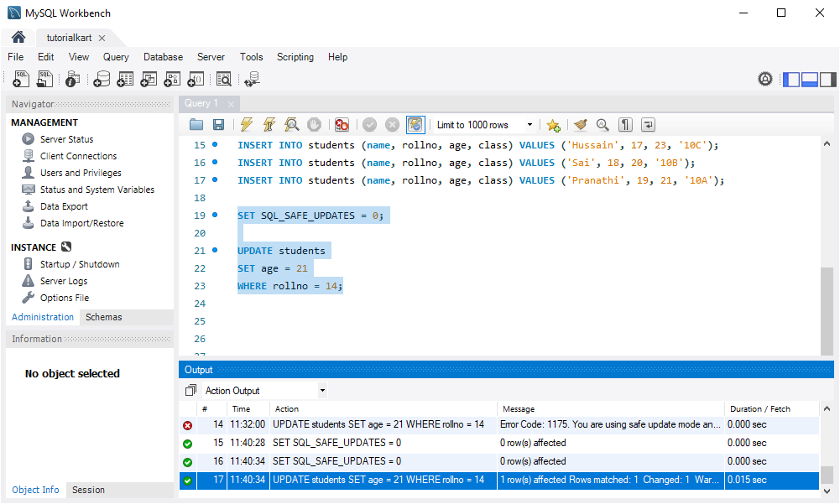Click the save script floppy disk icon
The width and height of the screenshot is (840, 504).
point(218,125)
